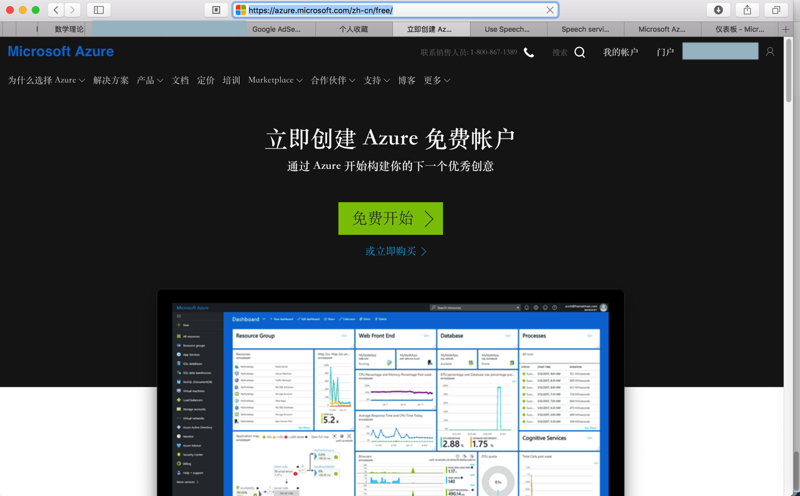Switch to the Speech servi... tab
Image resolution: width=800 pixels, height=496 pixels.
585,29
